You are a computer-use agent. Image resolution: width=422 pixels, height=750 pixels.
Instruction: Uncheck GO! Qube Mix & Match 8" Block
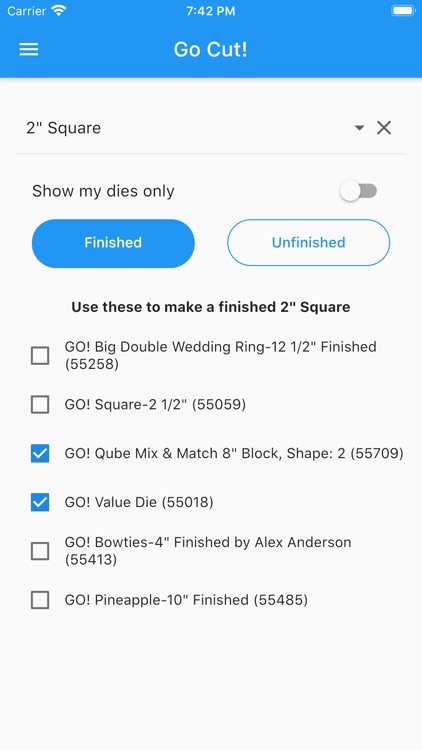(40, 453)
